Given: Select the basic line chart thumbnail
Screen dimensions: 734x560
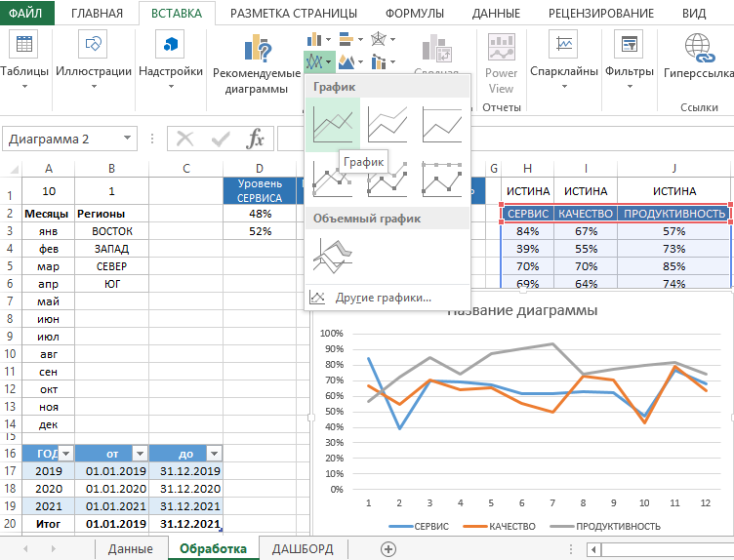Looking at the screenshot, I should coord(332,125).
